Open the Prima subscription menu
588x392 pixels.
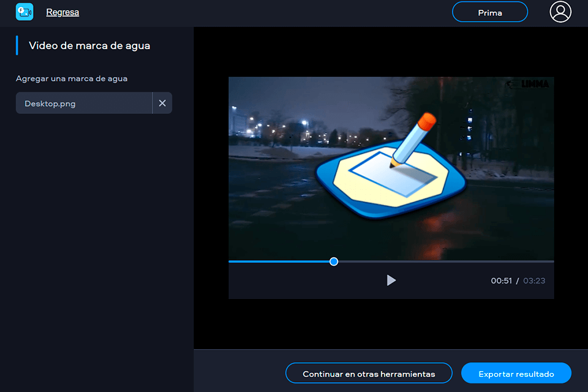coord(489,12)
